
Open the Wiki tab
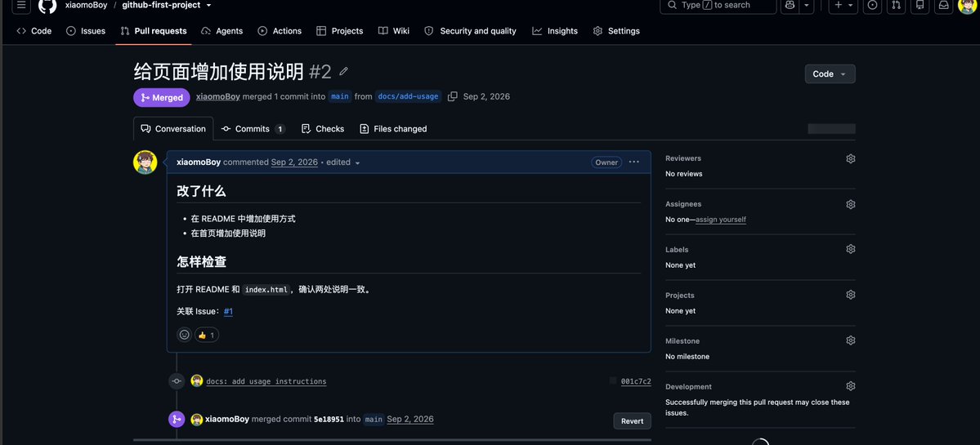394,30
